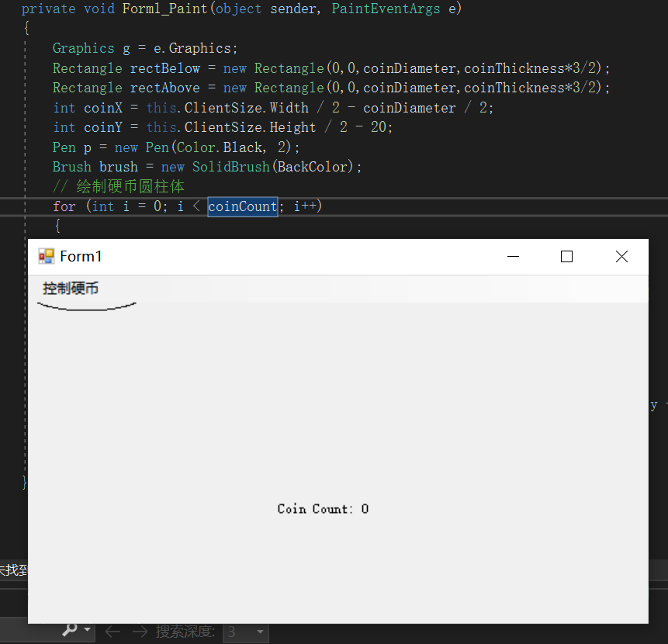Viewport: 668px width, 644px height.
Task: Click the Form1_Paint method name
Action: coord(165,9)
